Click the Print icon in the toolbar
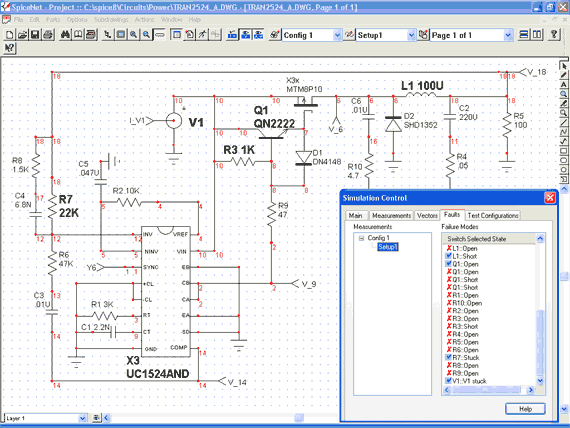The height and width of the screenshot is (428, 570). (x=48, y=35)
